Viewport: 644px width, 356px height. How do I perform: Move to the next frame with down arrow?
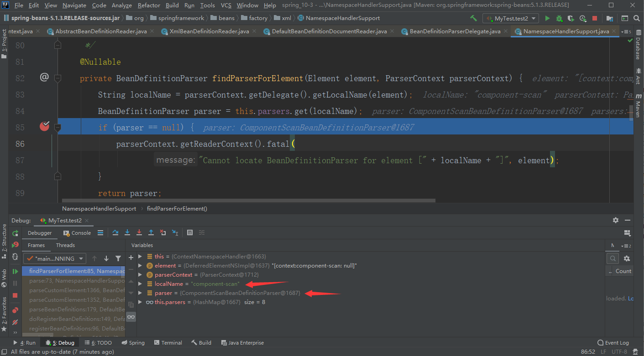click(106, 258)
